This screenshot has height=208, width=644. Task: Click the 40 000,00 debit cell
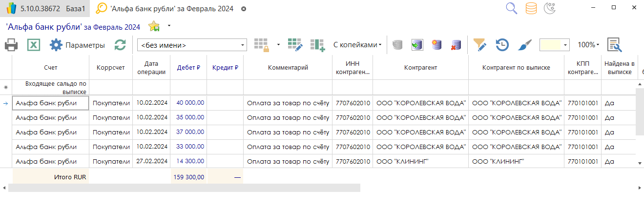[x=190, y=103]
